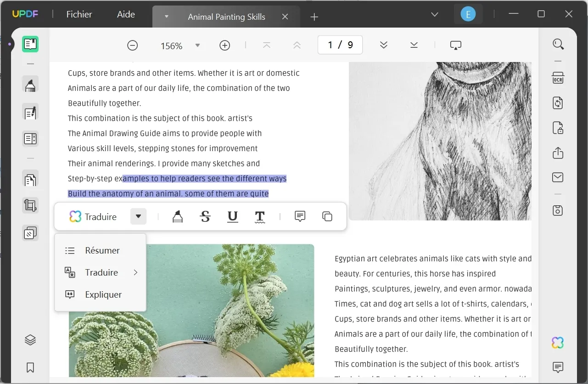Viewport: 588px width, 384px height.
Task: Open the Reader mode icon in left sidebar
Action: [30, 44]
